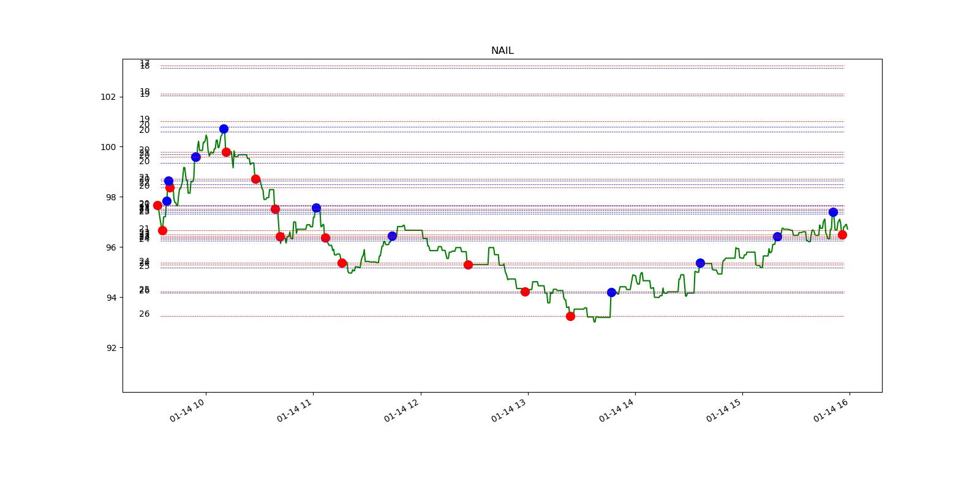Viewport: 980px width, 490px height.
Task: Click the 01-14 16 x-axis label
Action: click(831, 410)
